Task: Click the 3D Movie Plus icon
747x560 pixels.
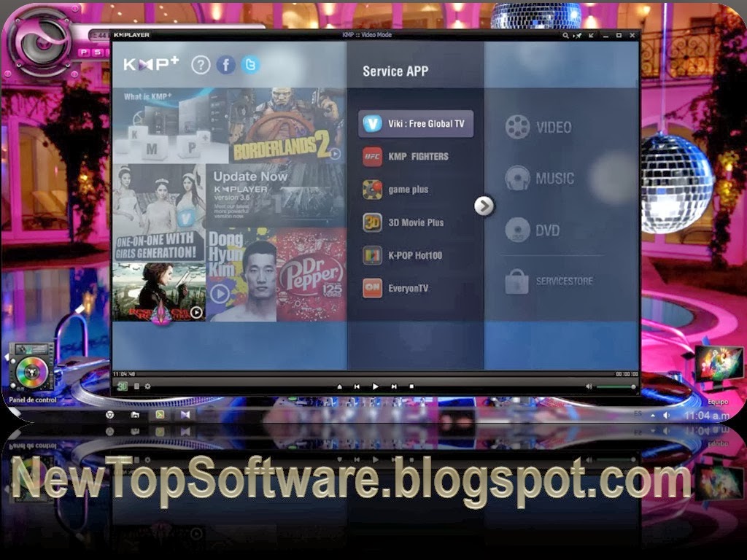Action: pyautogui.click(x=372, y=222)
